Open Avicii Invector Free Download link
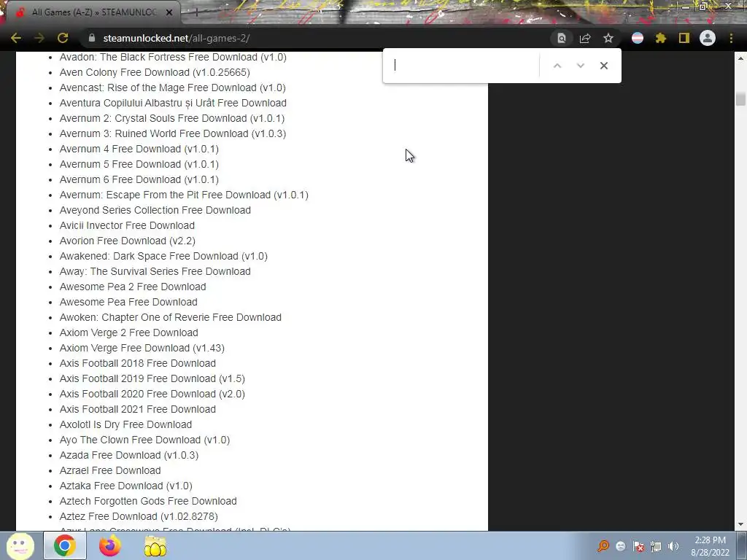 pos(127,225)
